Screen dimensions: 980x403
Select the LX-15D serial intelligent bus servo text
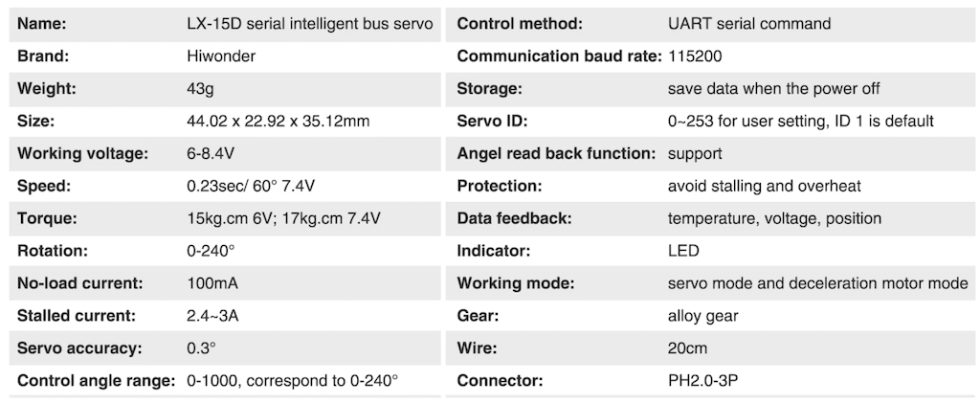[310, 23]
